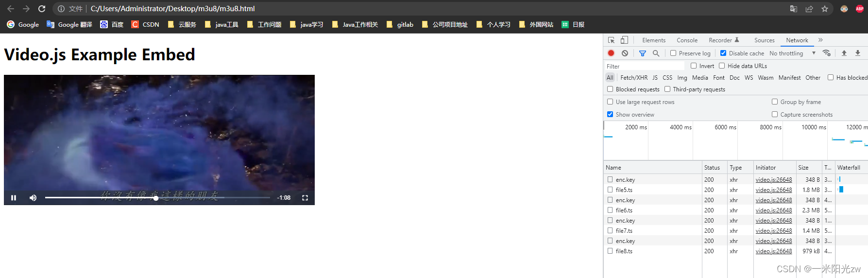The image size is (868, 278).
Task: Check the Has blocked cookies checkbox
Action: (x=831, y=77)
